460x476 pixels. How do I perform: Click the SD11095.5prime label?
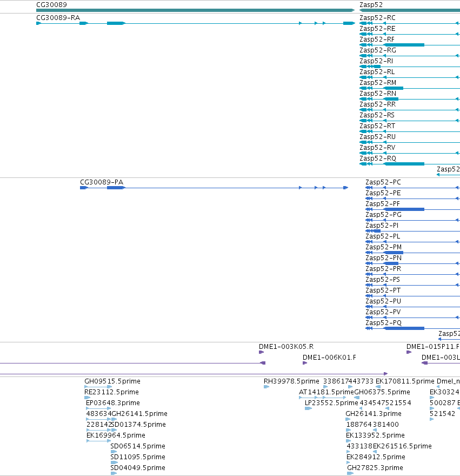138,457
